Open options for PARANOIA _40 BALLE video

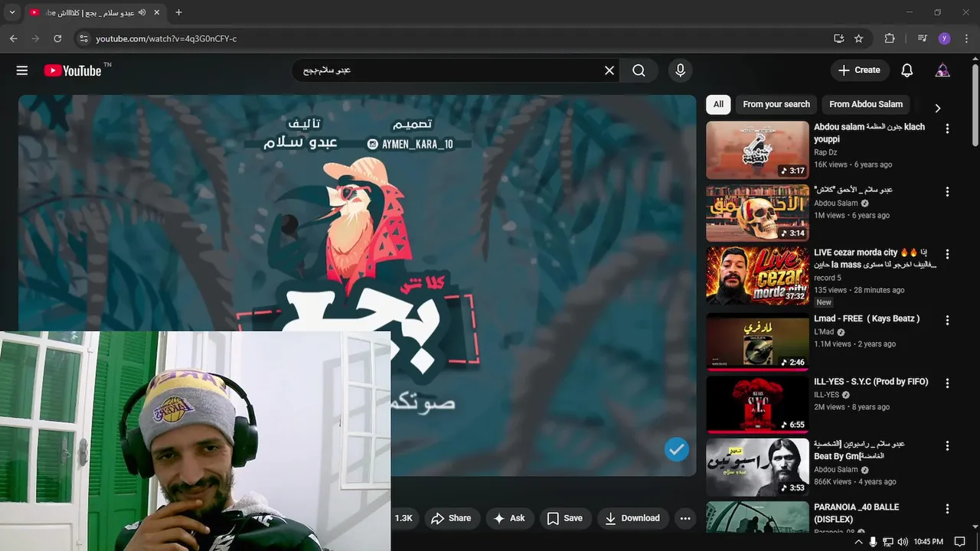pos(947,509)
